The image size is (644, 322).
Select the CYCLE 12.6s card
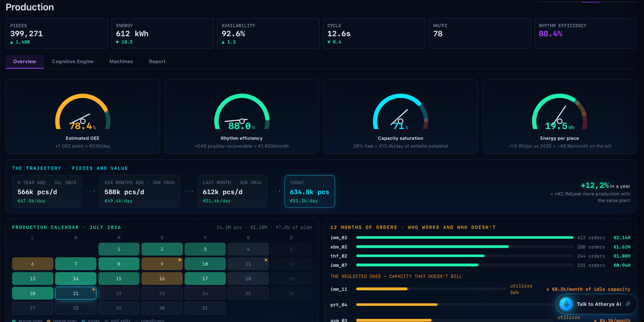pos(374,33)
